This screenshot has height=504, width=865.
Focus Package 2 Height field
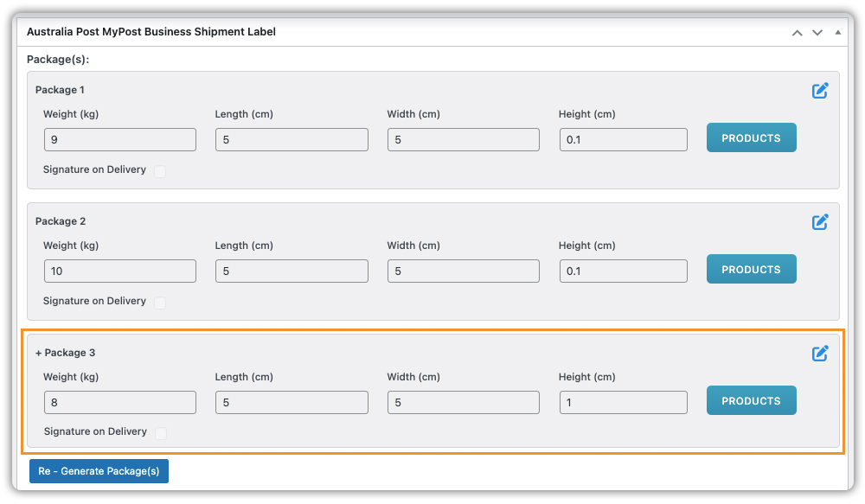tap(624, 271)
